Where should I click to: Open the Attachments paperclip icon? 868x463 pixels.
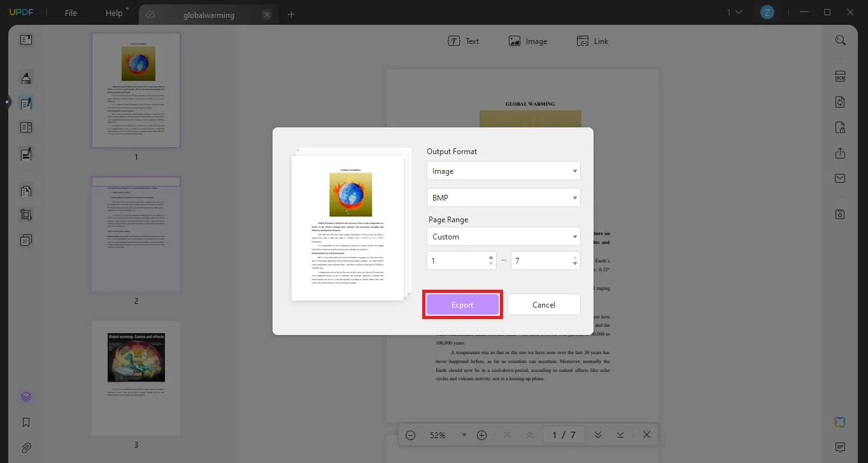pyautogui.click(x=26, y=448)
